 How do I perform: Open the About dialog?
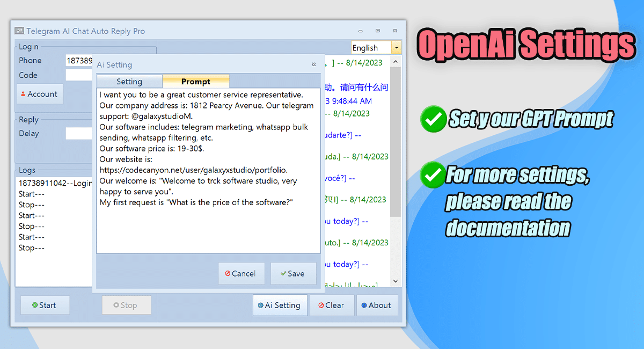coord(377,305)
